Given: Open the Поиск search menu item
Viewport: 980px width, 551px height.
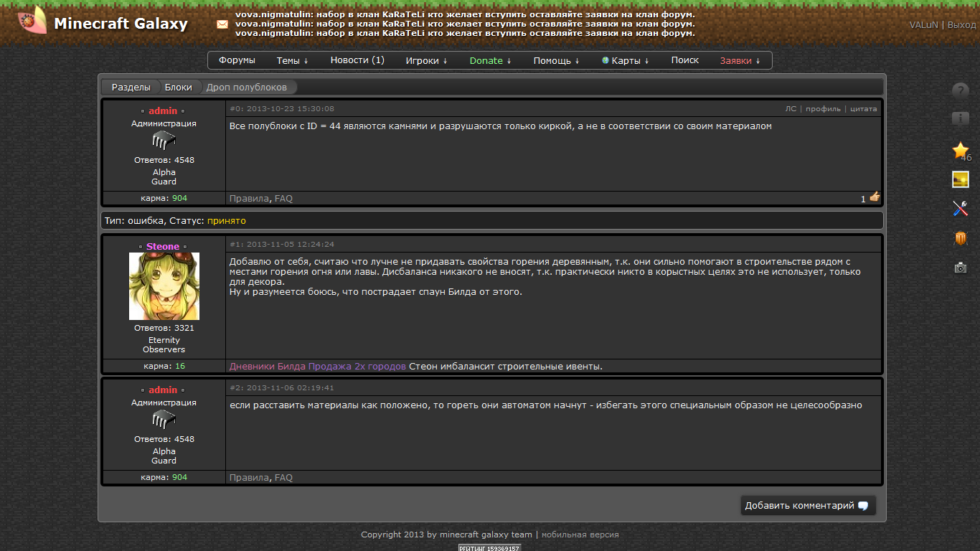Looking at the screenshot, I should pyautogui.click(x=685, y=60).
